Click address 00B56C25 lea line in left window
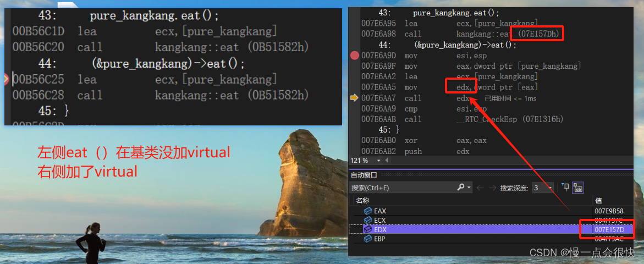The height and width of the screenshot is (264, 644). point(145,79)
